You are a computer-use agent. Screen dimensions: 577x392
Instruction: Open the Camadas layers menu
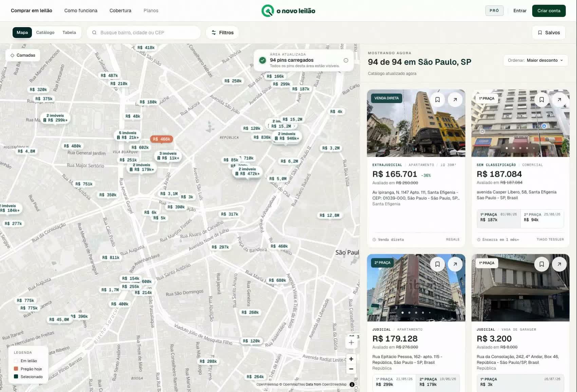click(x=23, y=55)
